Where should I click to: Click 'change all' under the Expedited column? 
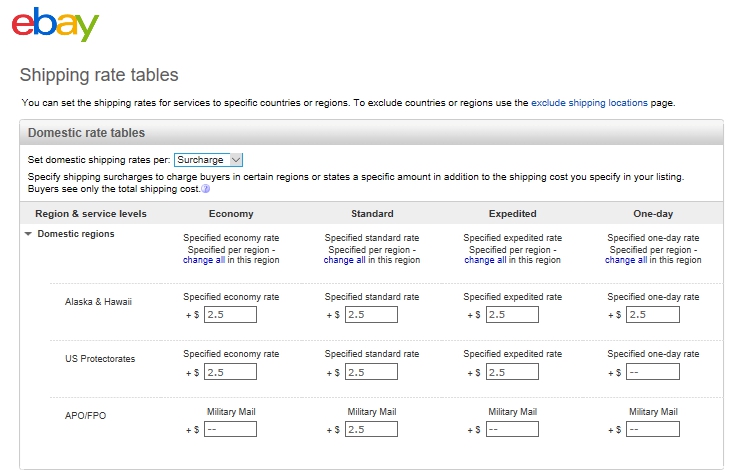[485, 260]
